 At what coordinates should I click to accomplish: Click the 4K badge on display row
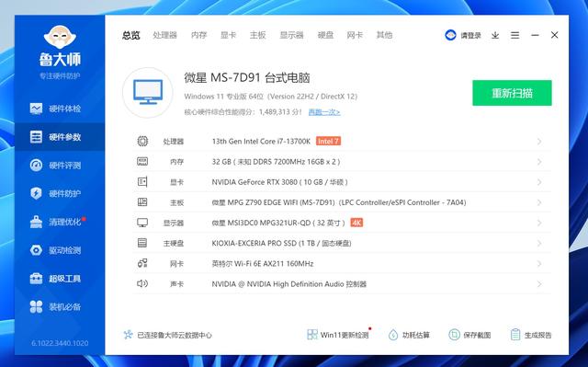[x=356, y=223]
